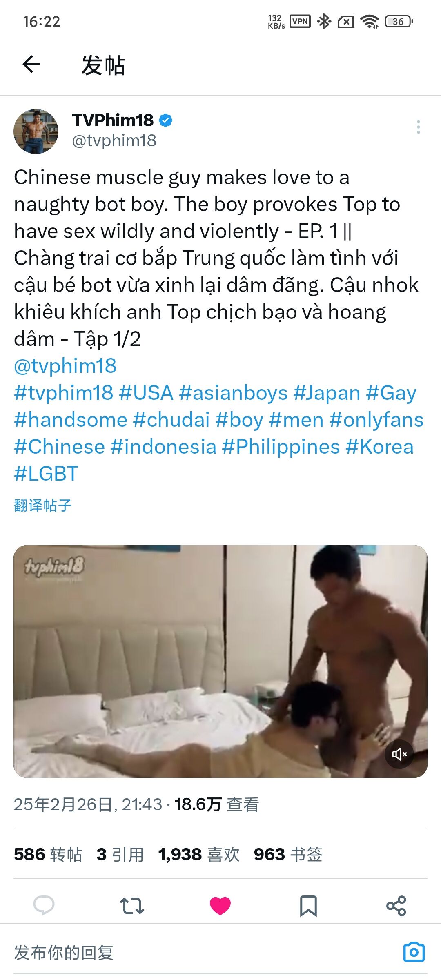The width and height of the screenshot is (441, 980).
Task: Click the 翻译帖子 translate link
Action: point(43,506)
